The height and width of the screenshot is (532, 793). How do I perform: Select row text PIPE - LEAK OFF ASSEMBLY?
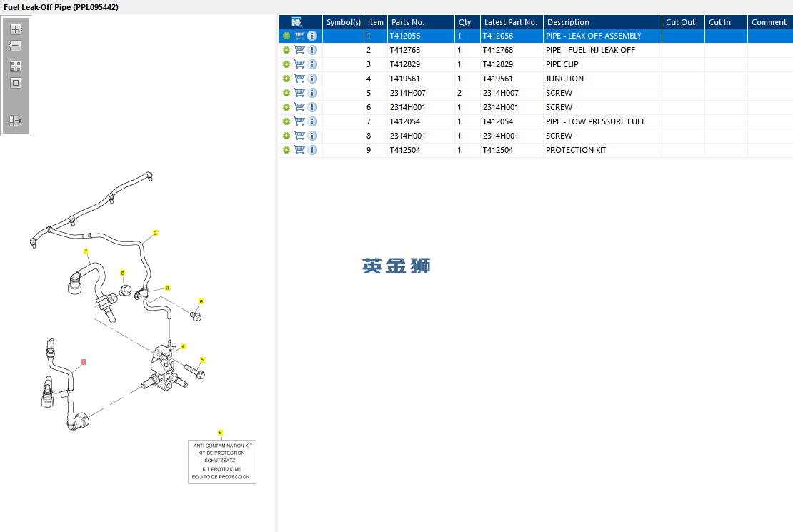point(593,36)
